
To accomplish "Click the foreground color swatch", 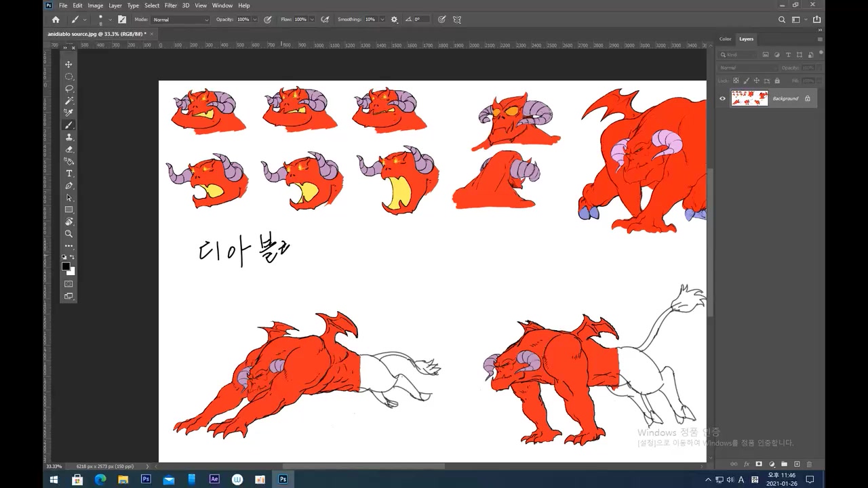I will click(x=66, y=266).
